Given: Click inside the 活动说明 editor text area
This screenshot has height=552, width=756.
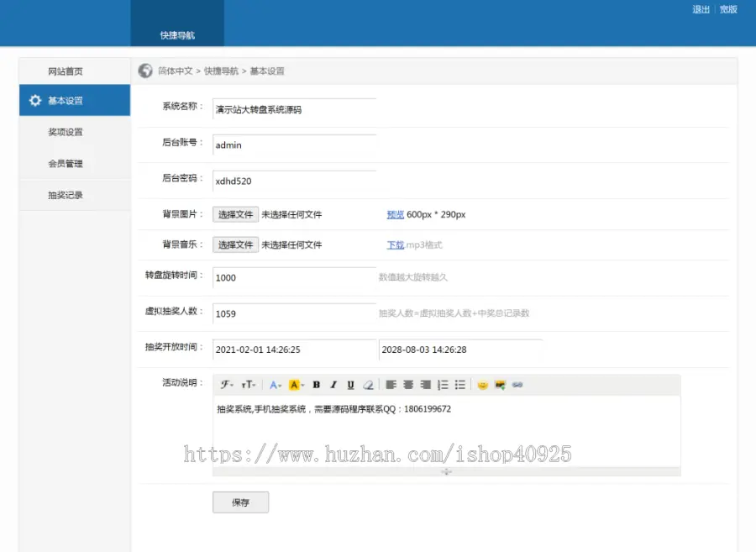Looking at the screenshot, I should 447,432.
